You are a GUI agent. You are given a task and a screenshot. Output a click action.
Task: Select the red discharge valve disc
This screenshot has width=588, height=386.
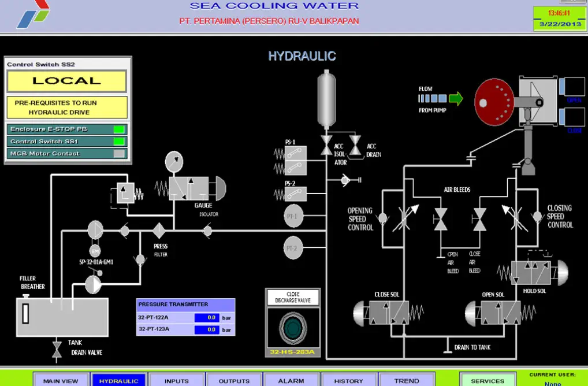(x=494, y=102)
